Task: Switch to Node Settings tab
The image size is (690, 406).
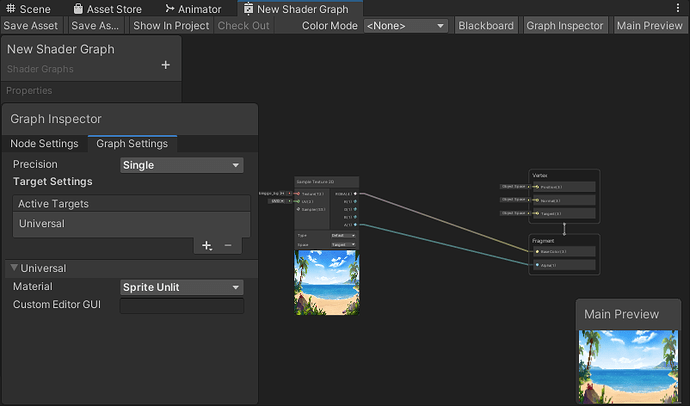Action: coord(44,143)
